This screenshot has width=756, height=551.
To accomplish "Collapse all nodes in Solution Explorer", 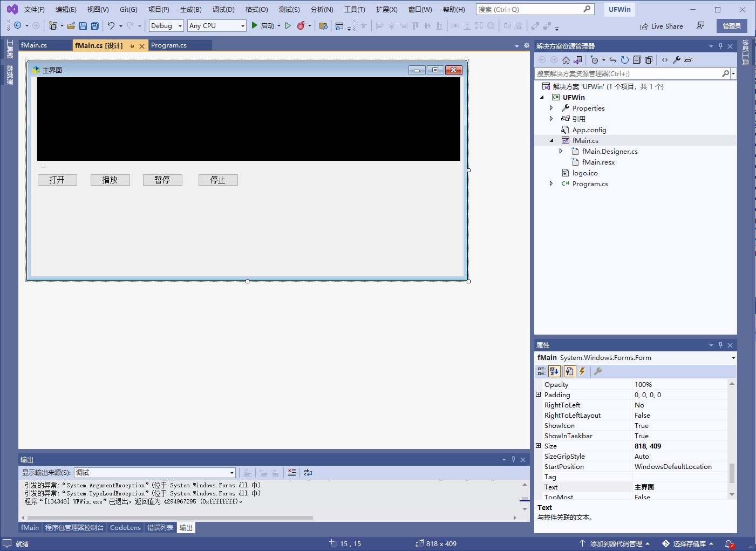I will point(637,60).
